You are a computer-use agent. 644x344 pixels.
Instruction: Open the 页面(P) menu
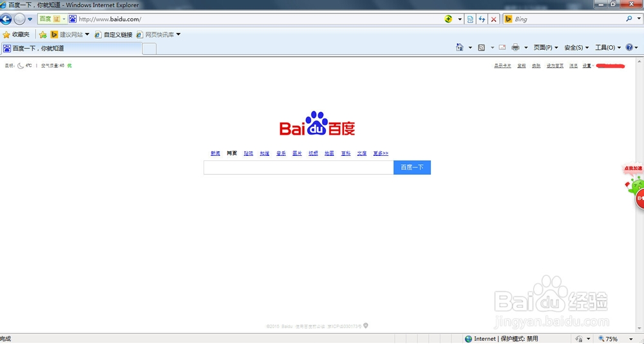point(546,48)
